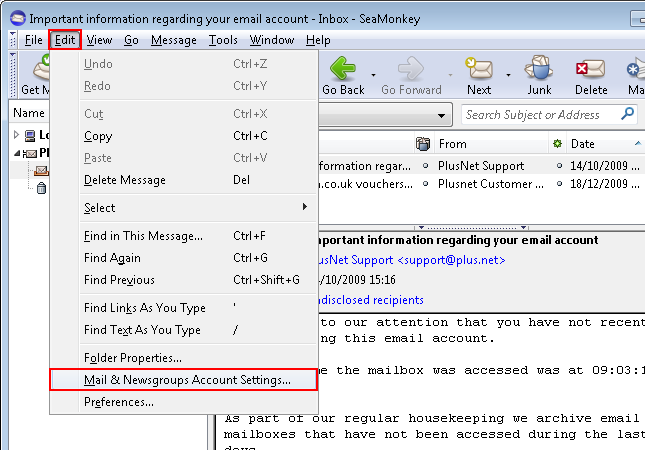Toggle read status dot for Plusnet Customer message
Image resolution: width=645 pixels, height=450 pixels.
pyautogui.click(x=426, y=184)
